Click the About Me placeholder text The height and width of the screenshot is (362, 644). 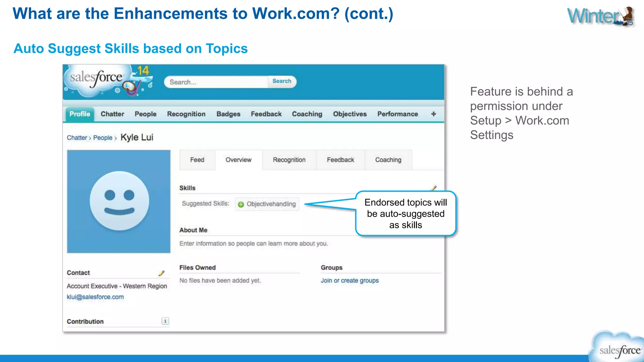(253, 244)
